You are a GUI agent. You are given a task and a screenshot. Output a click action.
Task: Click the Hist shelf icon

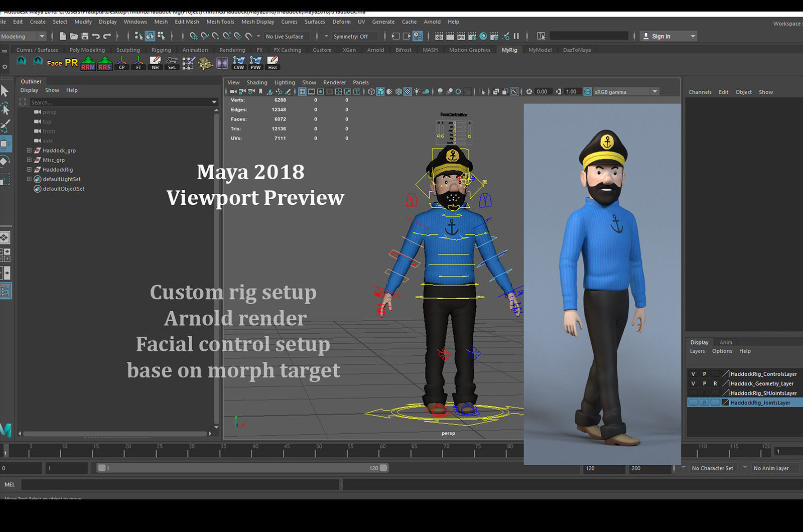273,63
